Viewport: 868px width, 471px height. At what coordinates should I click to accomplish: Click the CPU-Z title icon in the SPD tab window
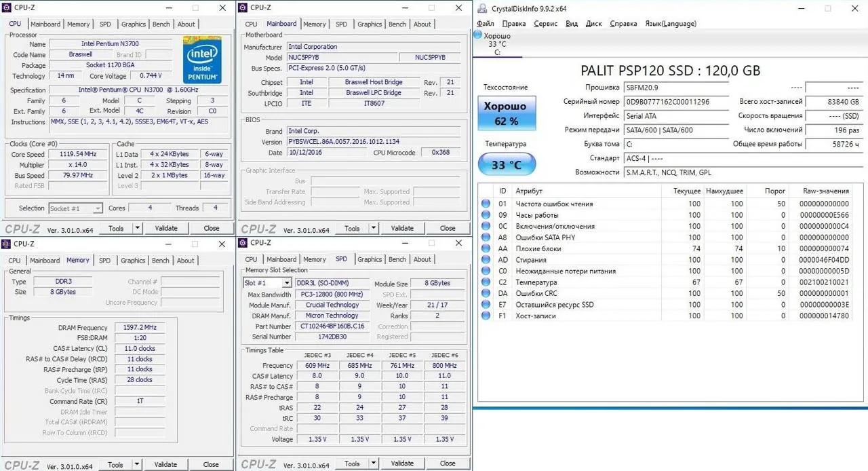pos(243,243)
